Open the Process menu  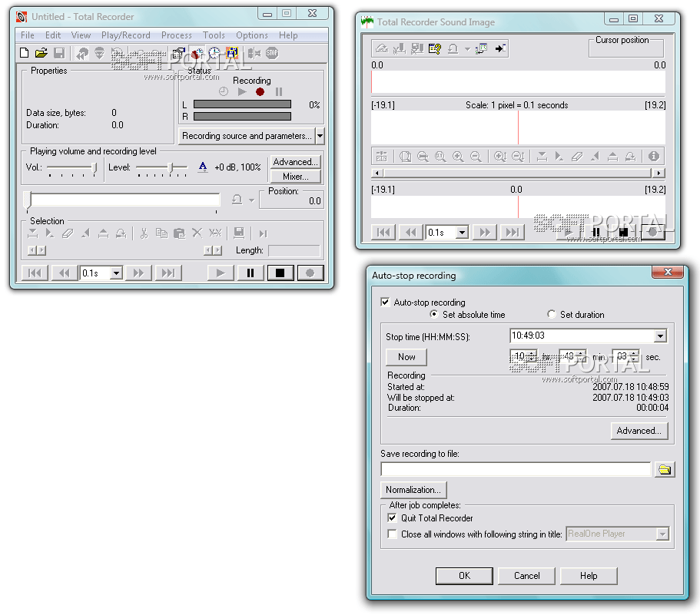(176, 35)
